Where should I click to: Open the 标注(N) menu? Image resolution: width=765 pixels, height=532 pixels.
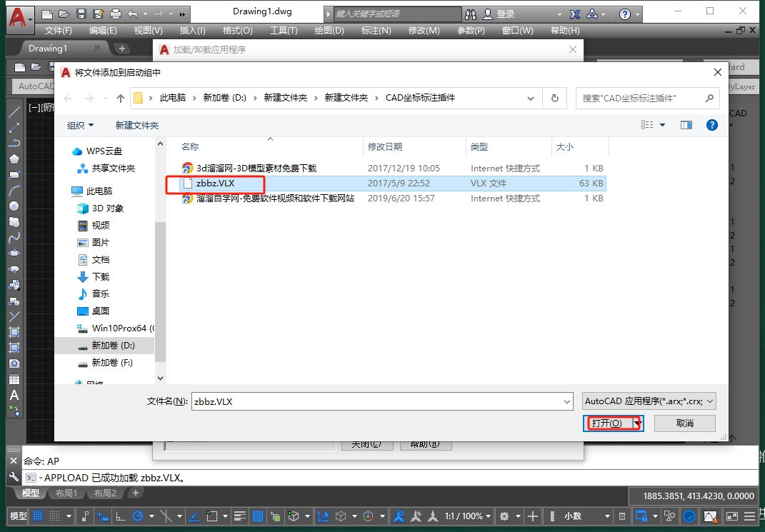coord(376,30)
